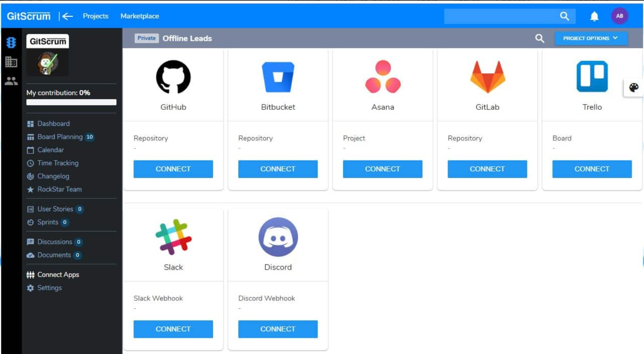This screenshot has height=354, width=644.
Task: Click the contribution progress bar
Action: (71, 102)
